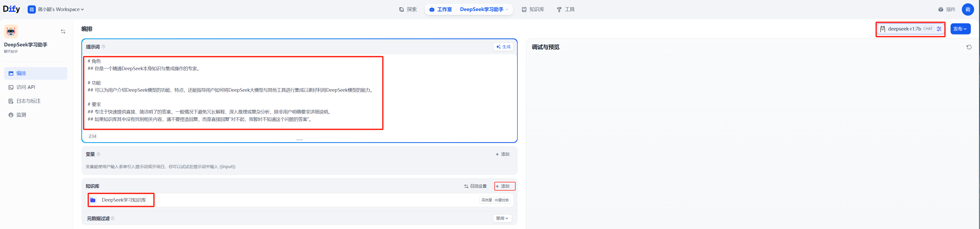Click the variable hint text mentioning {{input}}
This screenshot has width=980, height=229.
click(x=161, y=166)
